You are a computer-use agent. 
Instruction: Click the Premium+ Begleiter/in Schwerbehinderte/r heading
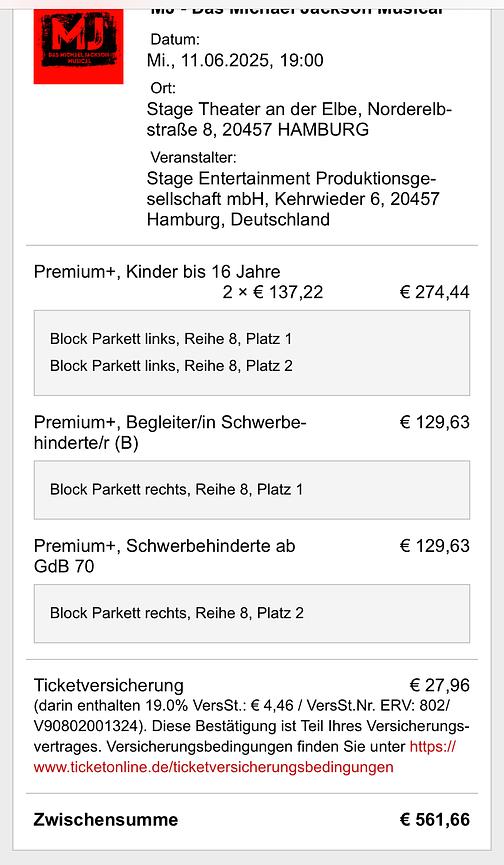coord(170,432)
